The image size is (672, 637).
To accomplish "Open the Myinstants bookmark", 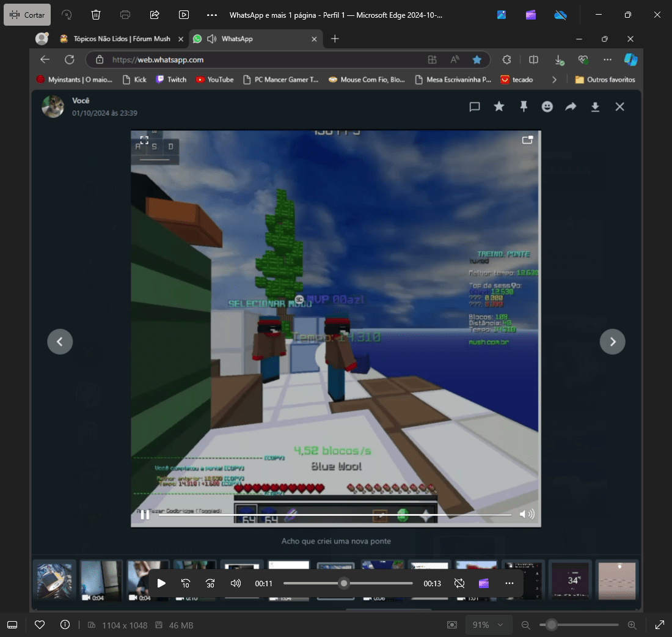I will tap(75, 80).
